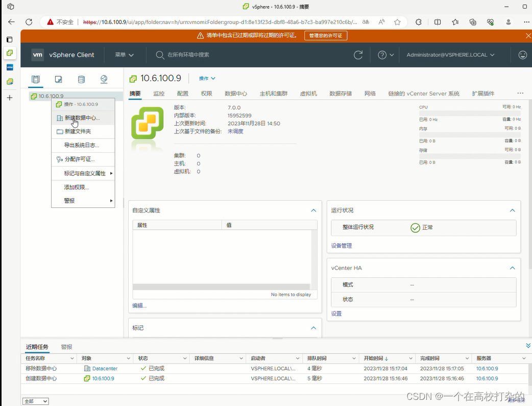The height and width of the screenshot is (406, 532).
Task: Open 警报 submenu in context menu
Action: [83, 201]
